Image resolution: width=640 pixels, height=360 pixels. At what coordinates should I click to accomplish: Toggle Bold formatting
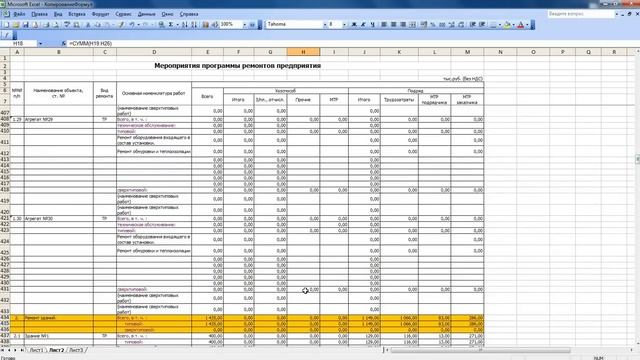coord(354,25)
